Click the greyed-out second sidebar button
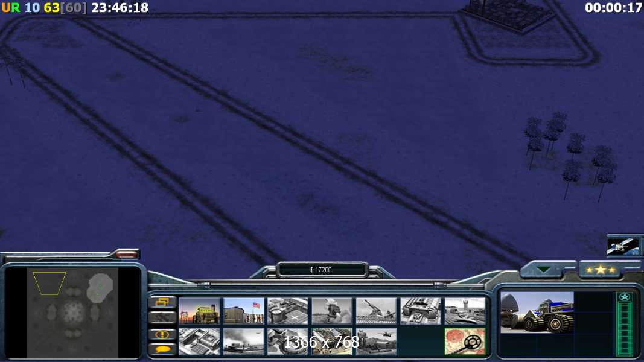The height and width of the screenshot is (362, 644). coord(162,317)
